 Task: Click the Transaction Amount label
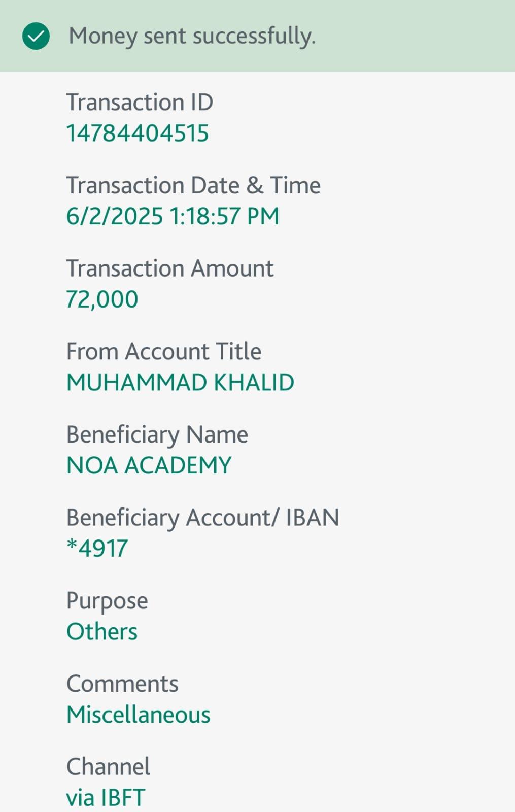point(170,268)
